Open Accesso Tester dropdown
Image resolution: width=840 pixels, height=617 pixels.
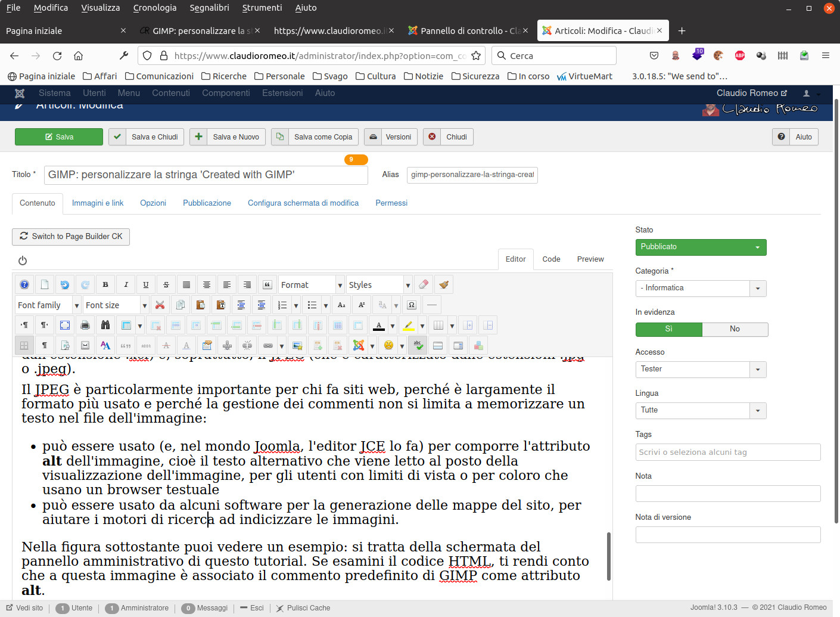tap(701, 369)
